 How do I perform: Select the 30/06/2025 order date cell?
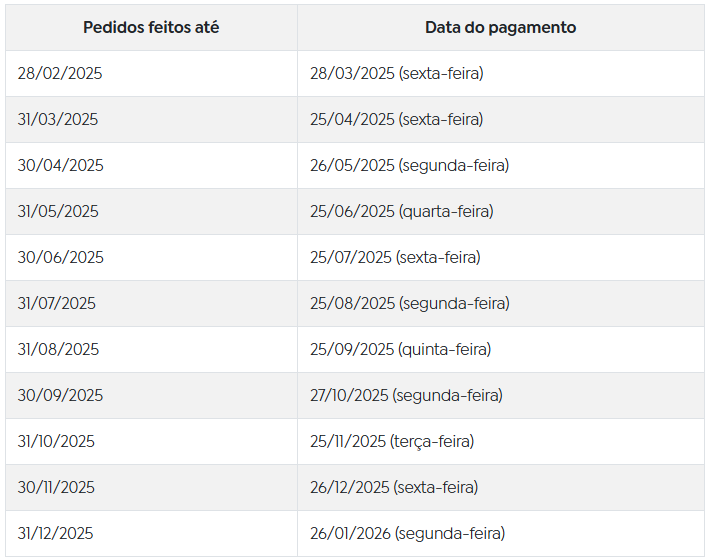[x=151, y=258]
